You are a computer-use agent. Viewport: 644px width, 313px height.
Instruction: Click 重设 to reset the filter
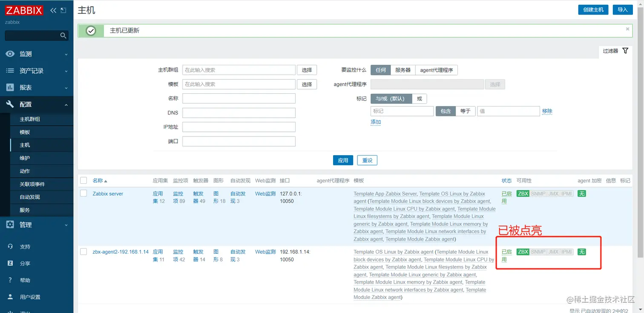point(367,160)
